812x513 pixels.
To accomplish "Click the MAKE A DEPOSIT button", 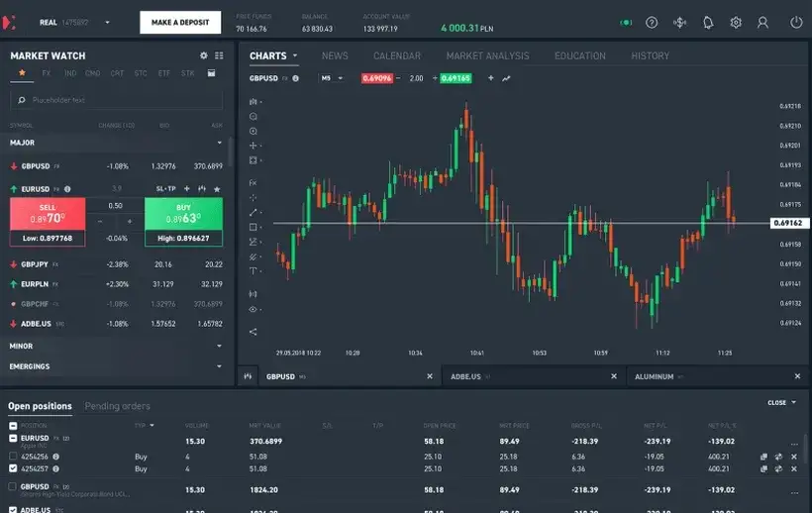I will click(x=180, y=22).
